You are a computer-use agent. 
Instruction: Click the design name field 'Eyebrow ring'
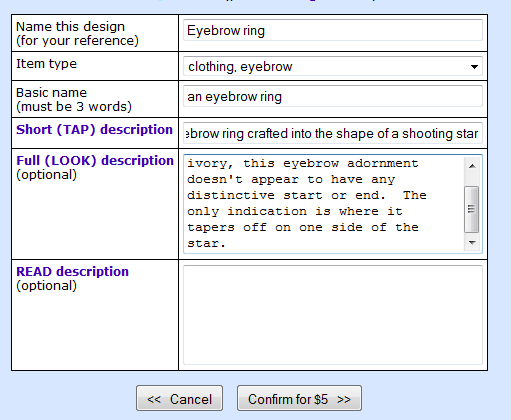pyautogui.click(x=333, y=31)
